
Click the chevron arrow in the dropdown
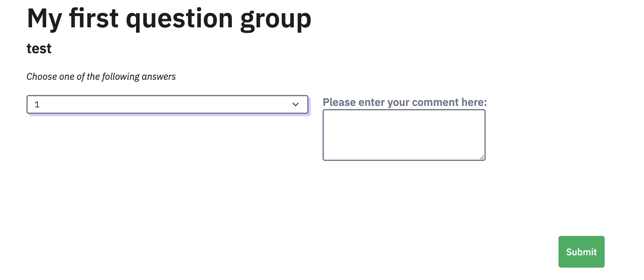click(x=295, y=104)
